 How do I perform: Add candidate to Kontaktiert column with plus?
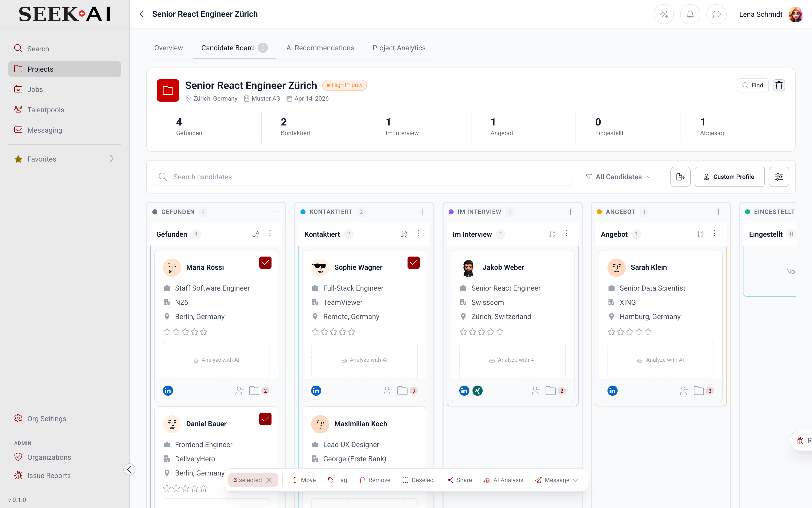422,212
